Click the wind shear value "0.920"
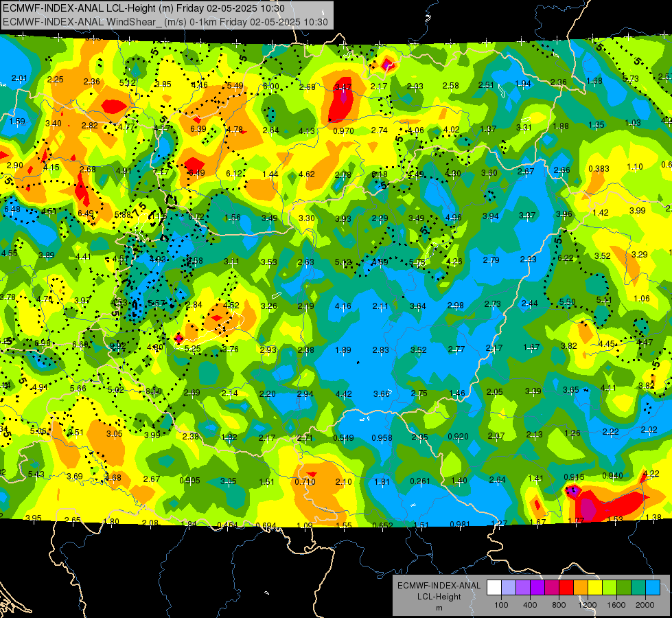This screenshot has height=618, width=672. (x=458, y=437)
